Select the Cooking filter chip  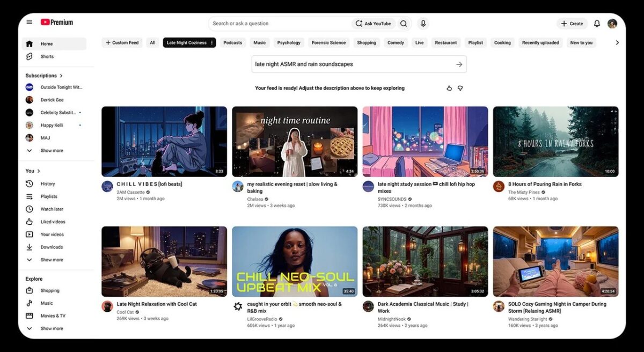(502, 42)
